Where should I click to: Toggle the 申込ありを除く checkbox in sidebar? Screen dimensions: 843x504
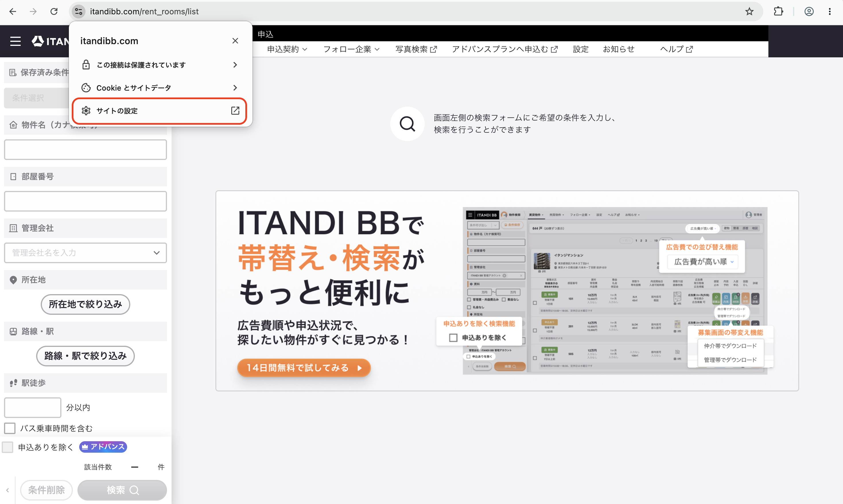tap(7, 447)
